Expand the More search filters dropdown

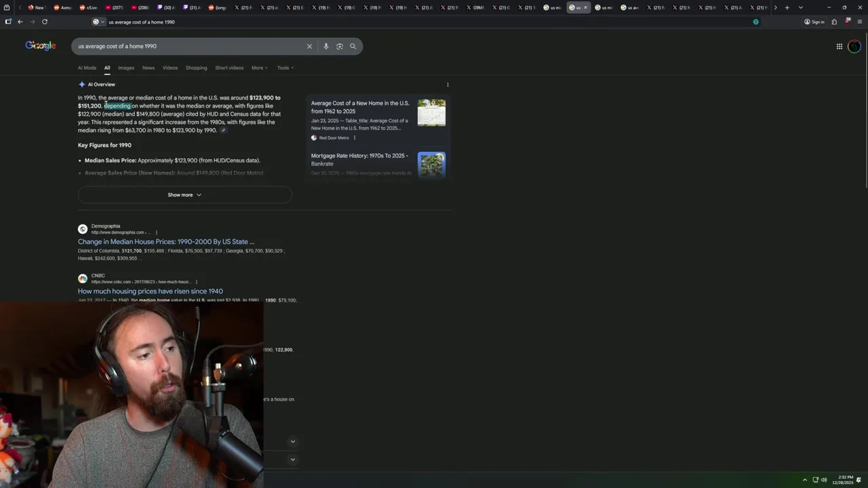[x=260, y=68]
